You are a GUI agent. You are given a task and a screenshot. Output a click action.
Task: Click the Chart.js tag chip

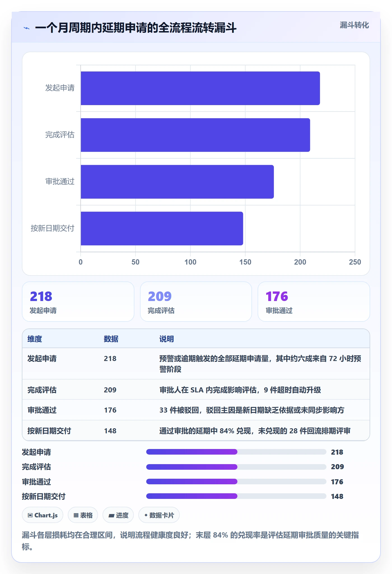pyautogui.click(x=43, y=515)
